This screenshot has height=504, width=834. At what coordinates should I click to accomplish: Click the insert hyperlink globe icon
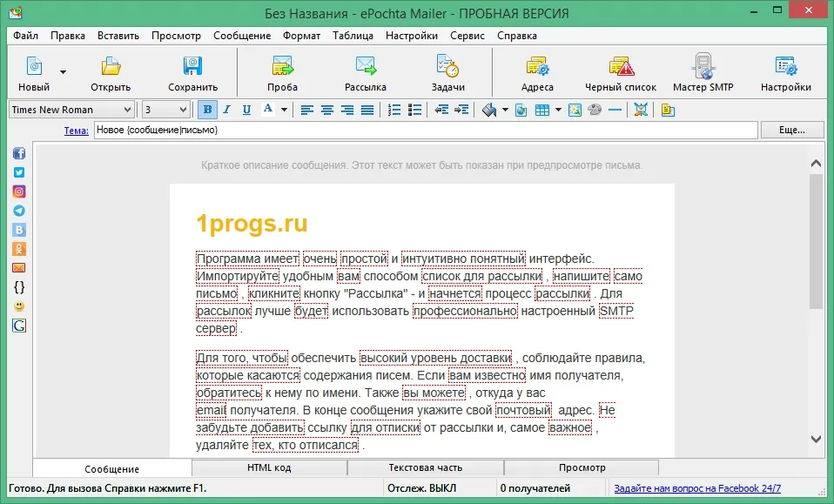point(521,110)
